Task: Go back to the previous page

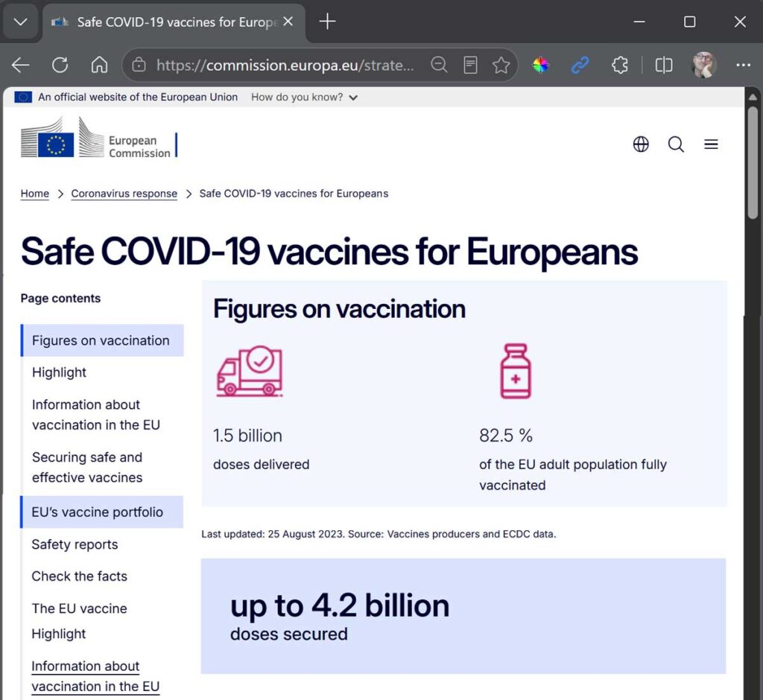Action: pyautogui.click(x=20, y=65)
